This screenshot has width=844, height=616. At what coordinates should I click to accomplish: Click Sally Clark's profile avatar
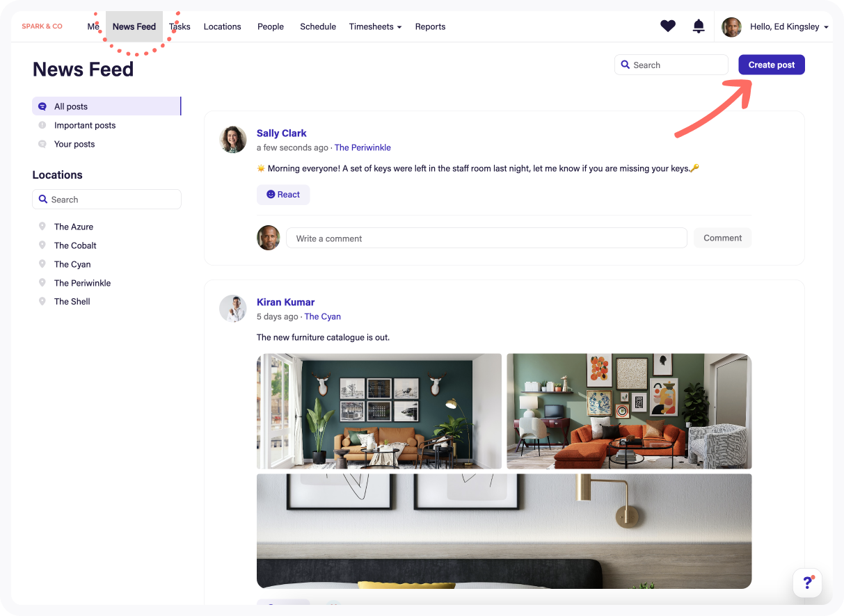coord(233,139)
